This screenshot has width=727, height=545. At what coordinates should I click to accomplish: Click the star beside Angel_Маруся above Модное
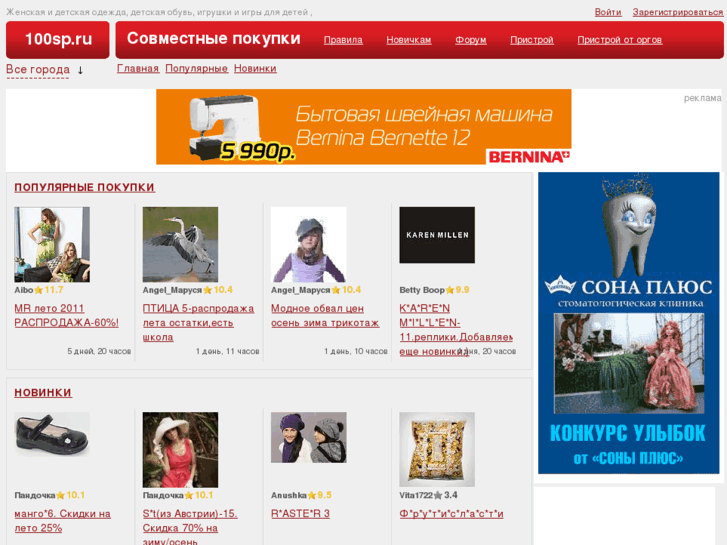point(336,290)
